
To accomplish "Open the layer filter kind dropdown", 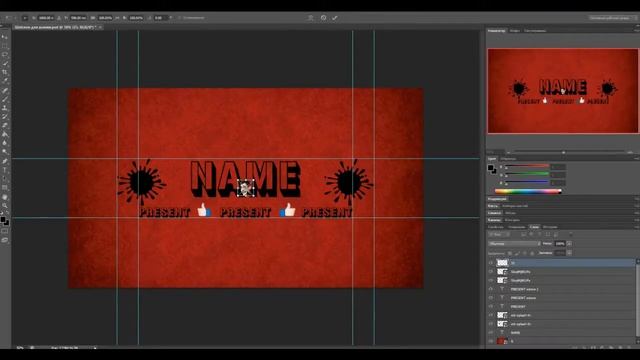I will click(x=499, y=235).
